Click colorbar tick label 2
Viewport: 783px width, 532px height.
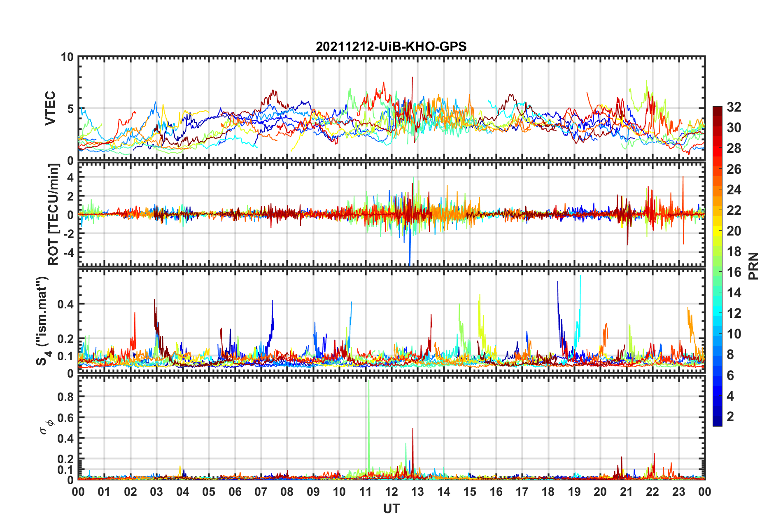(730, 416)
